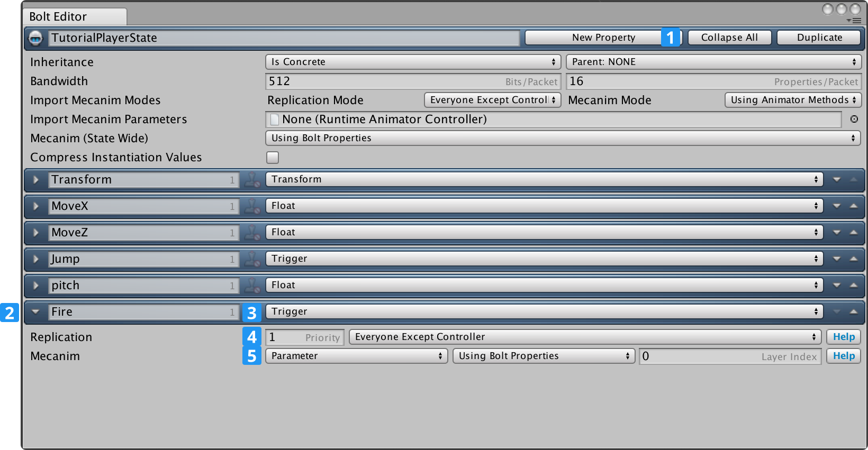Click the Fire replication Priority field
This screenshot has height=450, width=868.
pyautogui.click(x=305, y=337)
